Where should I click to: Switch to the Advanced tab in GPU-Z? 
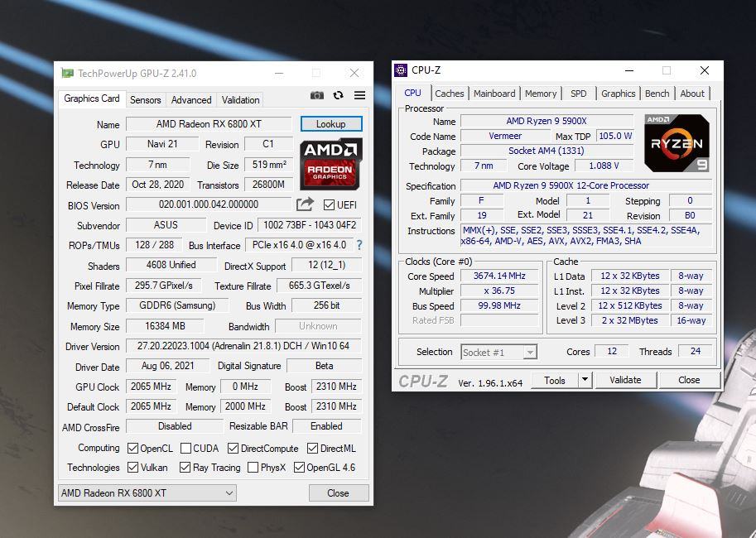tap(191, 100)
